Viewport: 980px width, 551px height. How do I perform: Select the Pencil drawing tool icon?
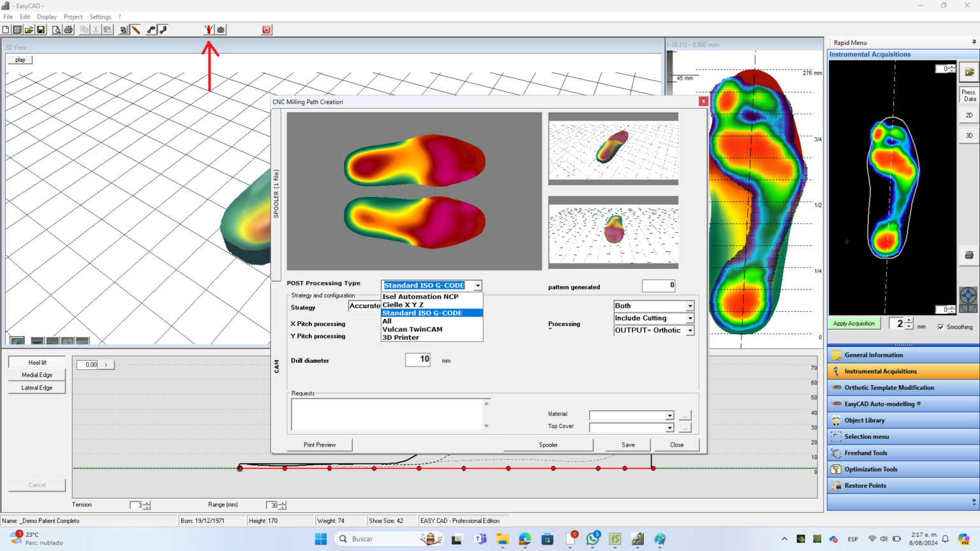tap(135, 29)
